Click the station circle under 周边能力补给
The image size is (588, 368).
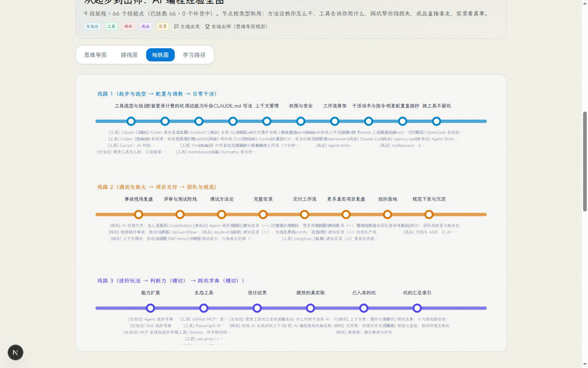tap(199, 121)
